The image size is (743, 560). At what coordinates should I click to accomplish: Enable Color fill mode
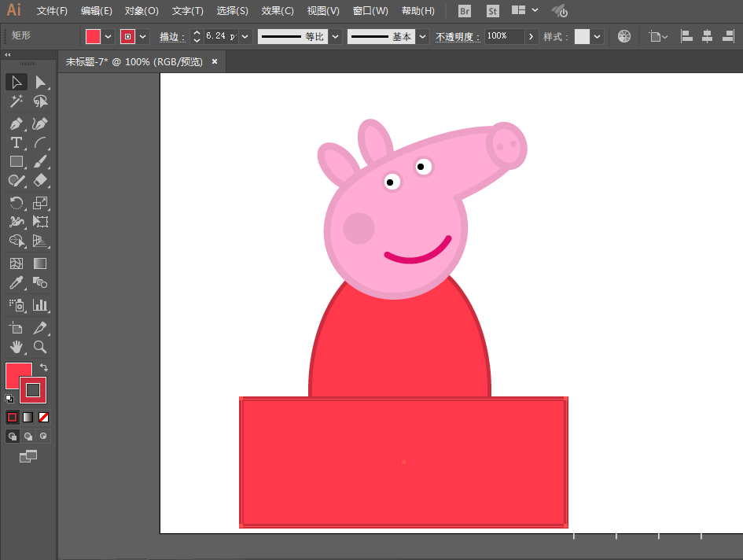(13, 418)
